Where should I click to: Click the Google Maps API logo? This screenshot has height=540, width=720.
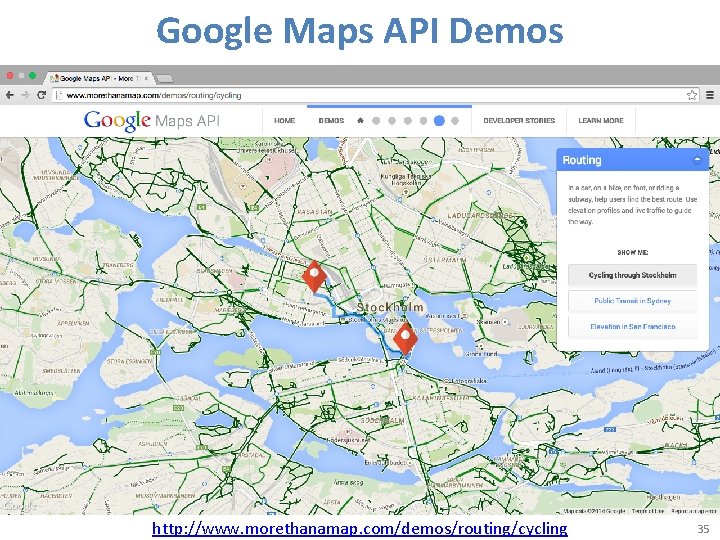pyautogui.click(x=152, y=121)
